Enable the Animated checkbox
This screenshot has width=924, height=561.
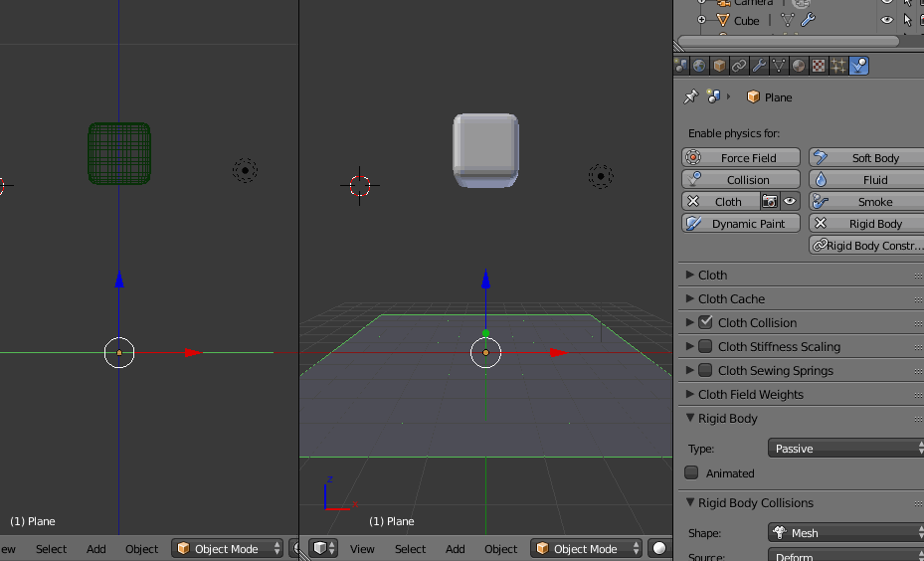(x=692, y=472)
